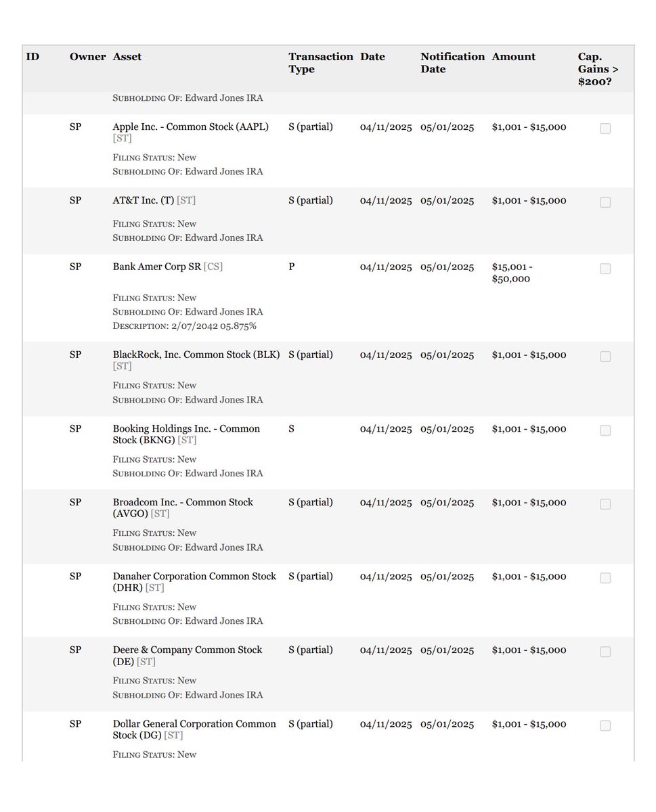The width and height of the screenshot is (656, 812).
Task: Click the Cap. Gains > $200? header
Action: [598, 69]
